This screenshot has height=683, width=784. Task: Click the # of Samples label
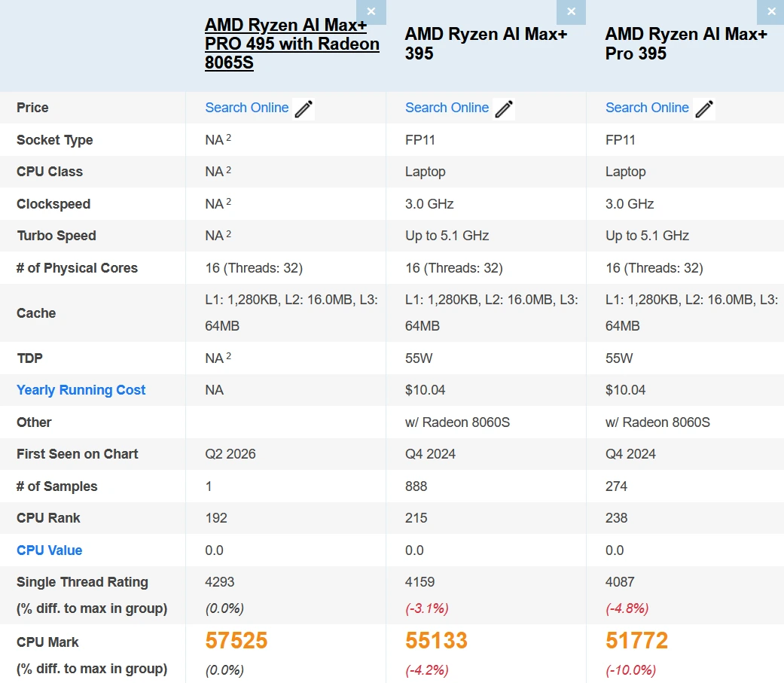[57, 486]
